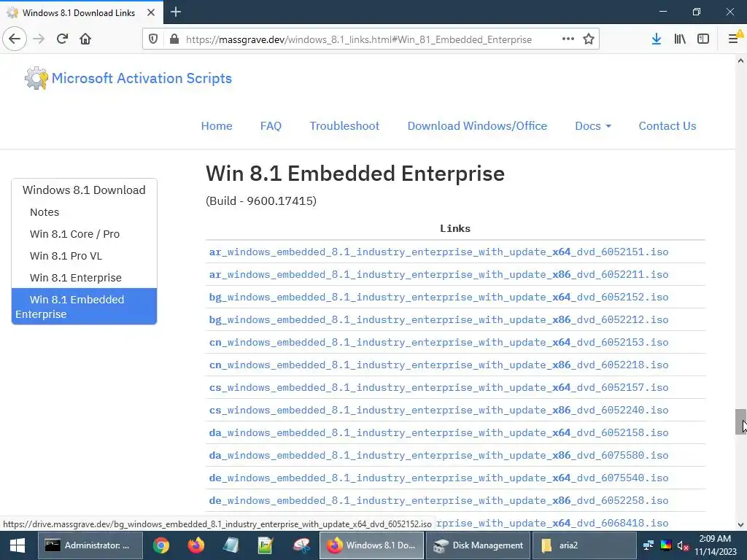The width and height of the screenshot is (747, 560).
Task: Click the forward navigation arrow
Action: coord(39,39)
